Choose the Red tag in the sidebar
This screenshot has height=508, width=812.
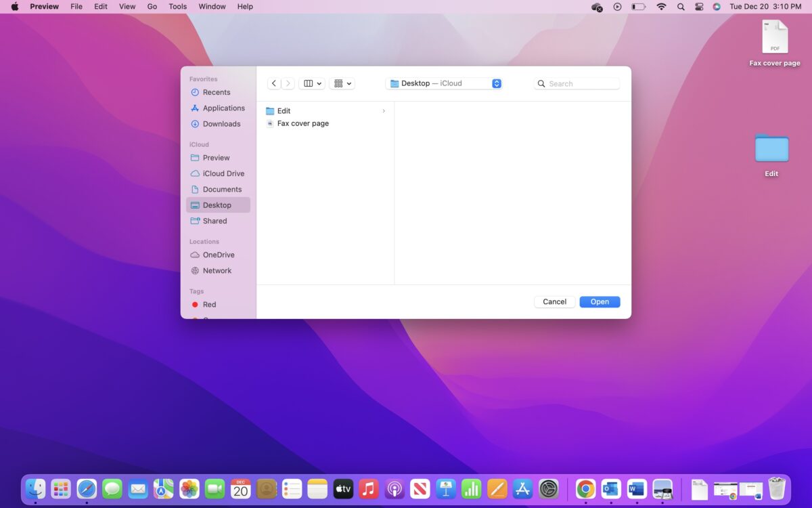pos(209,305)
